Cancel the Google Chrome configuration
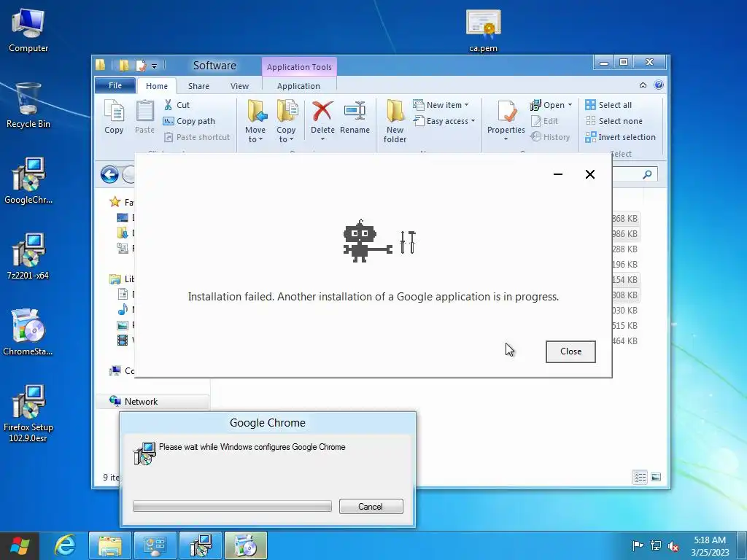 (371, 506)
